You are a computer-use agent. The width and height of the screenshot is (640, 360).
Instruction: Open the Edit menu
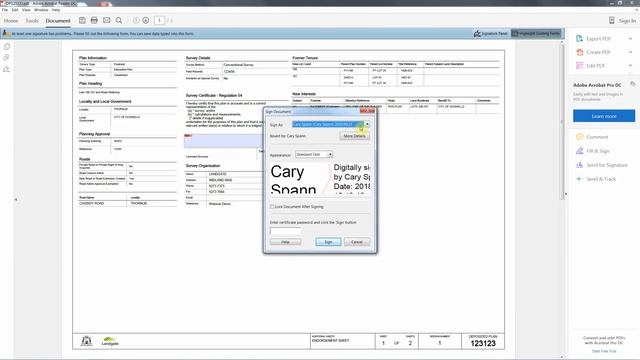tap(15, 10)
